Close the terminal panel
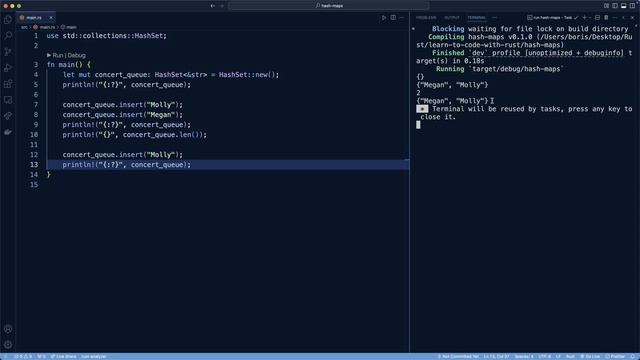The height and width of the screenshot is (360, 640). pos(632,18)
